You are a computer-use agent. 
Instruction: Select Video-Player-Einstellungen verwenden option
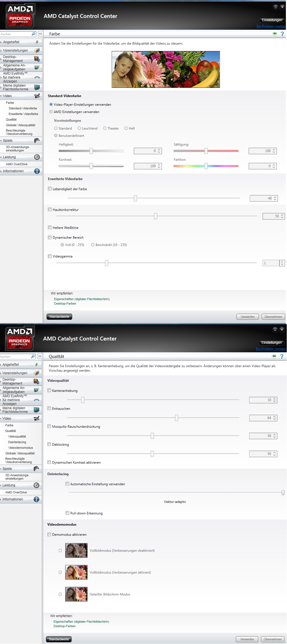[x=51, y=104]
